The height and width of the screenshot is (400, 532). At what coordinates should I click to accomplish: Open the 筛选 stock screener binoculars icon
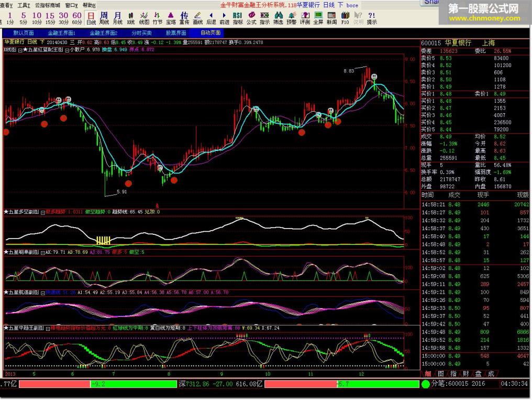click(x=278, y=18)
